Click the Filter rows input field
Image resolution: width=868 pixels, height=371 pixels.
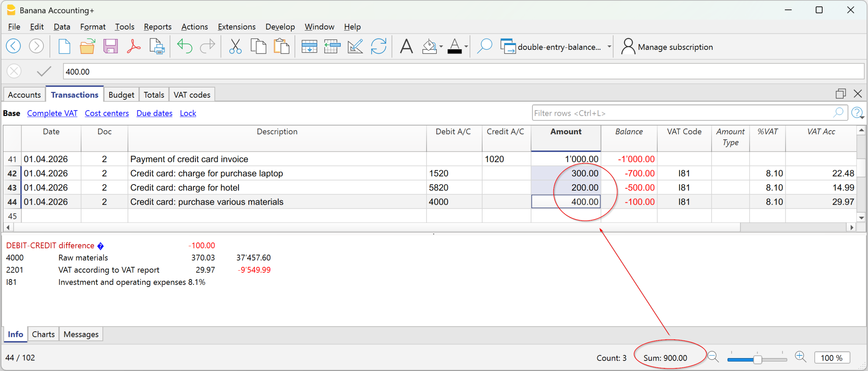click(681, 113)
